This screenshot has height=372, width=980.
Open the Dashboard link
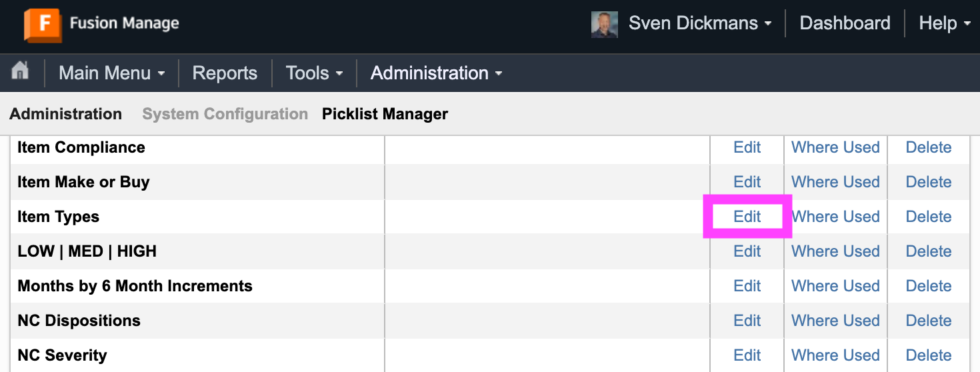click(x=845, y=23)
